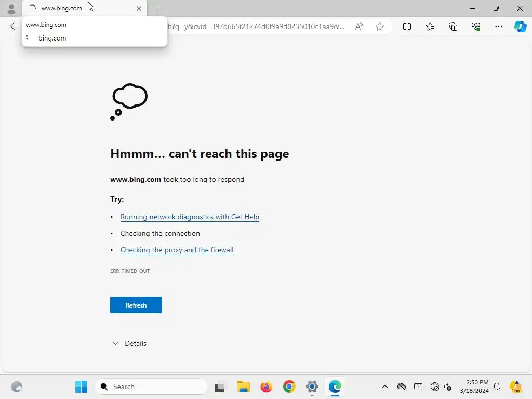
Task: Click the address bar URL text
Action: pos(257,26)
